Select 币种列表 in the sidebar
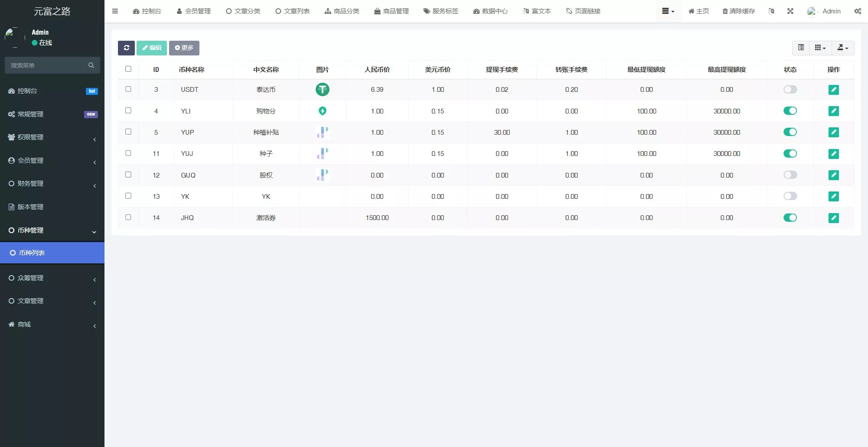868x447 pixels. tap(52, 253)
